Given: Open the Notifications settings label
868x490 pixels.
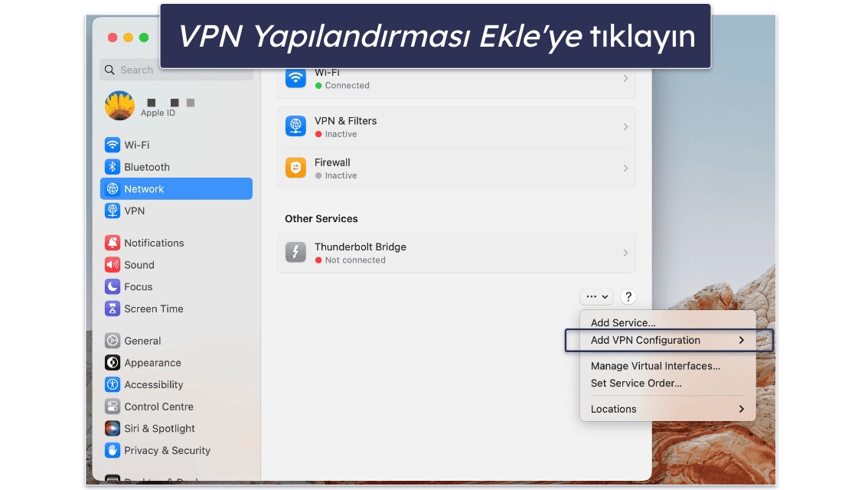Looking at the screenshot, I should pos(154,243).
